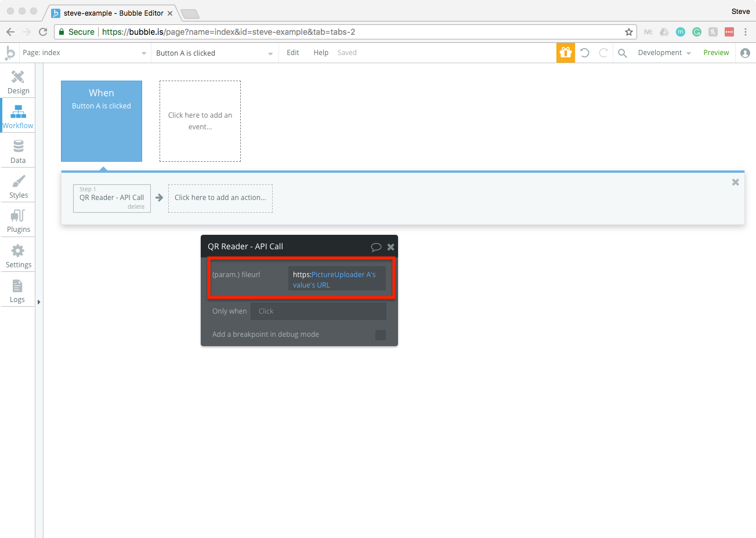The width and height of the screenshot is (756, 538).
Task: Open the Plugins section
Action: click(x=18, y=221)
